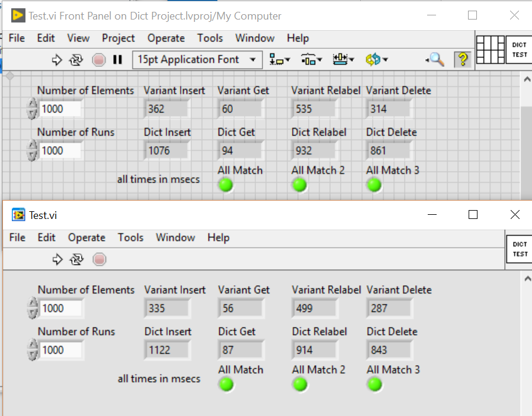The height and width of the screenshot is (416, 532).
Task: Click the Number of Runs stepper in the bottom window
Action: point(33,350)
